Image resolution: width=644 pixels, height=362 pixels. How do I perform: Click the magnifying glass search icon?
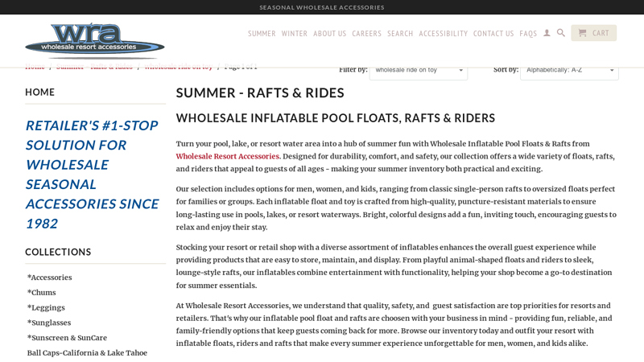coord(560,33)
